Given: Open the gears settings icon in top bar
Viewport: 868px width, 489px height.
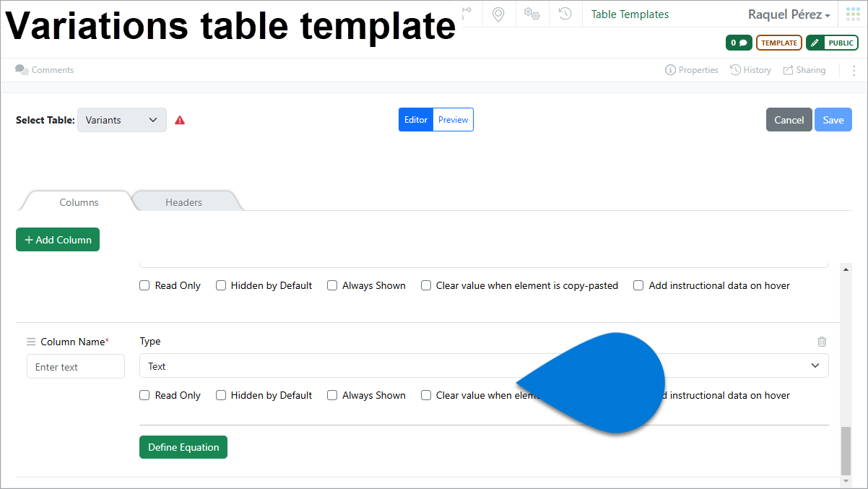Looking at the screenshot, I should point(532,14).
